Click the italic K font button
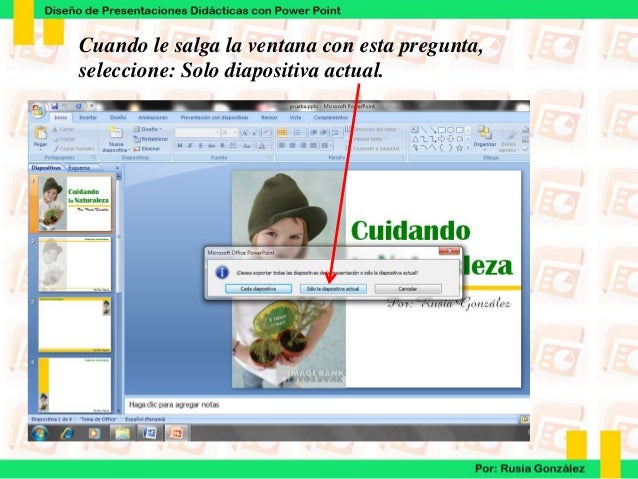638x479 pixels. coord(190,145)
